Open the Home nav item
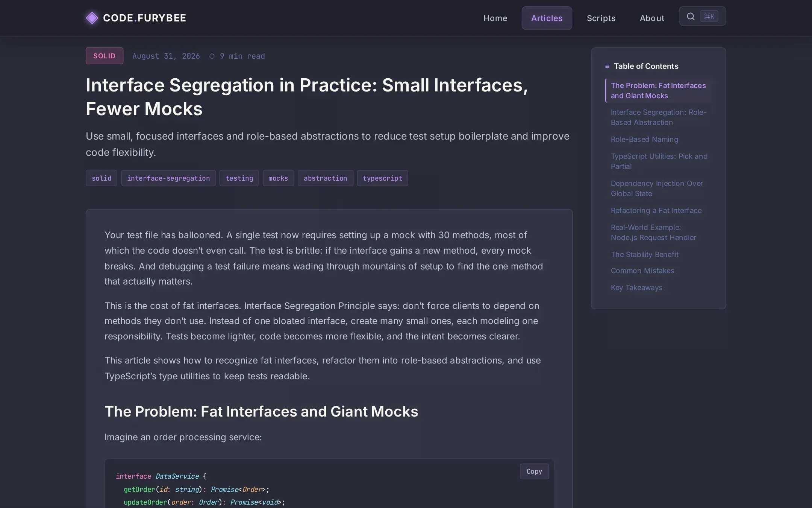Image resolution: width=812 pixels, height=508 pixels. click(x=495, y=18)
